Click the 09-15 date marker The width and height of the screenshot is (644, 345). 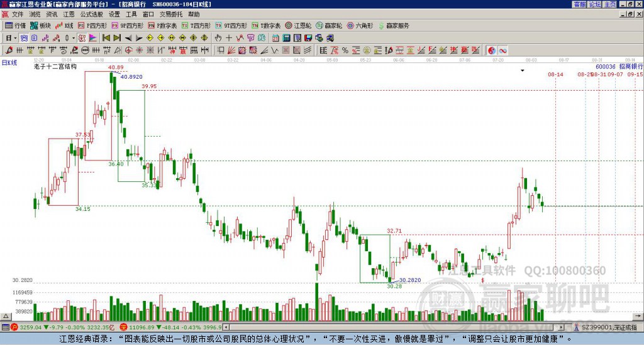[635, 74]
